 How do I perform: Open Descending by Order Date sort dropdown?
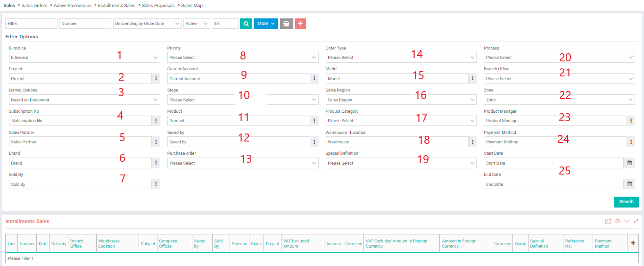(x=147, y=24)
